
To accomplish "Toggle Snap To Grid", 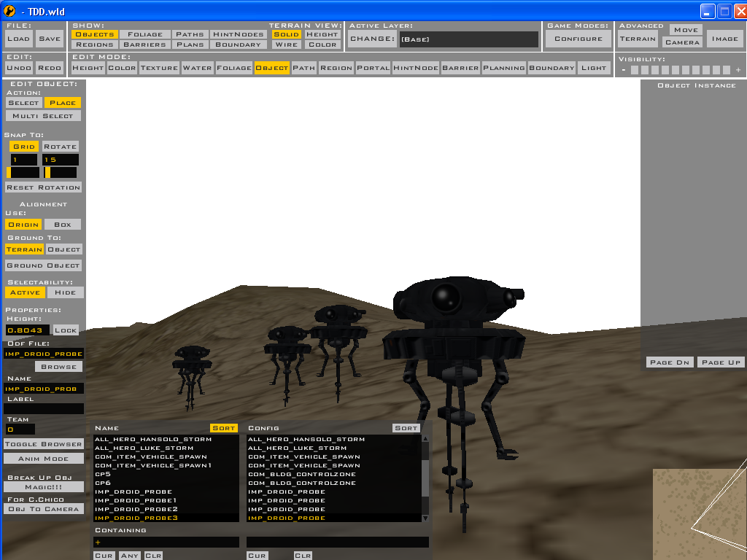I will (x=24, y=147).
